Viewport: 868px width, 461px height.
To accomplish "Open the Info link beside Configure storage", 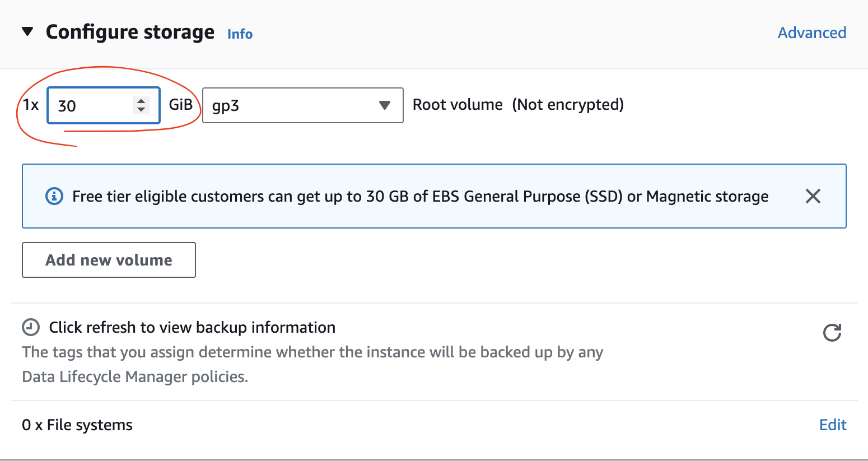I will click(x=240, y=34).
